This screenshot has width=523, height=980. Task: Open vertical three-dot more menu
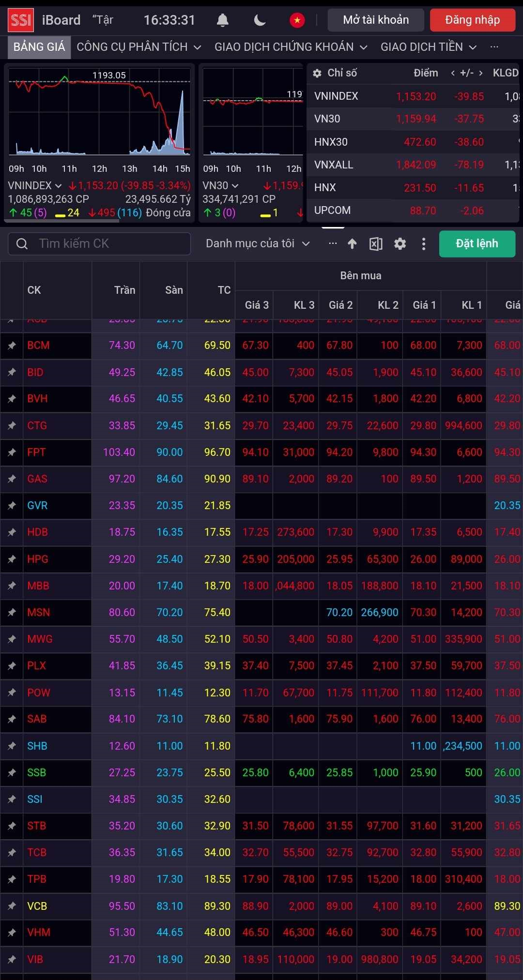point(424,244)
